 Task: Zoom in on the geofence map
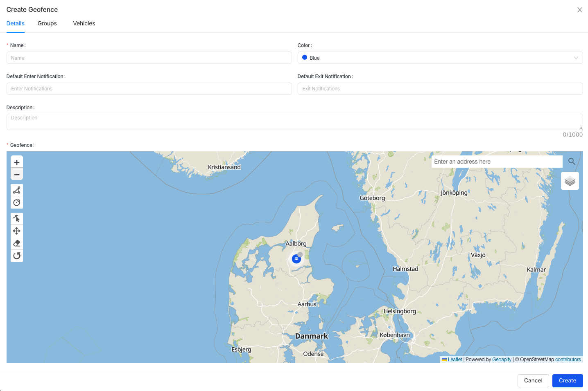pyautogui.click(x=17, y=162)
